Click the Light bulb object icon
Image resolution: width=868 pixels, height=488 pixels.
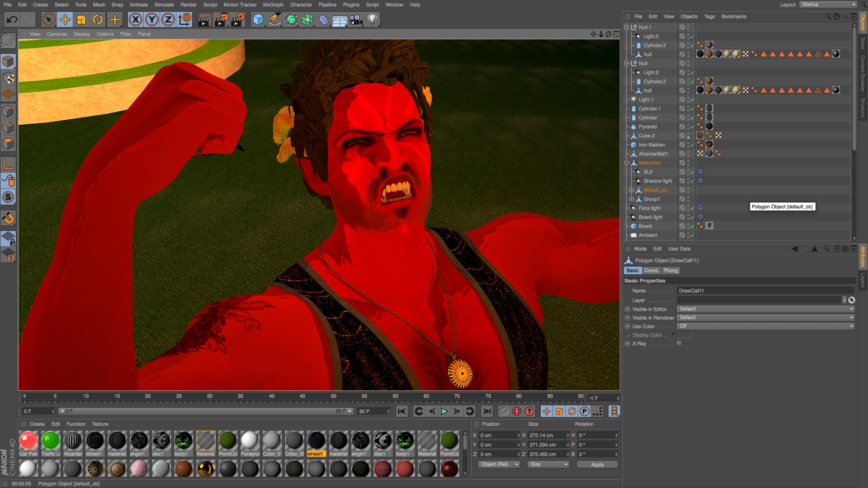(x=372, y=19)
